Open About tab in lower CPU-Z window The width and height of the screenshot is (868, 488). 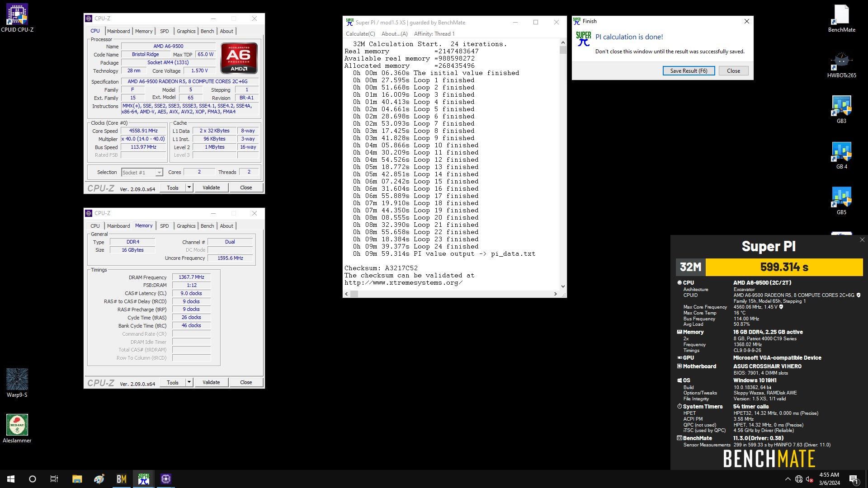[226, 226]
